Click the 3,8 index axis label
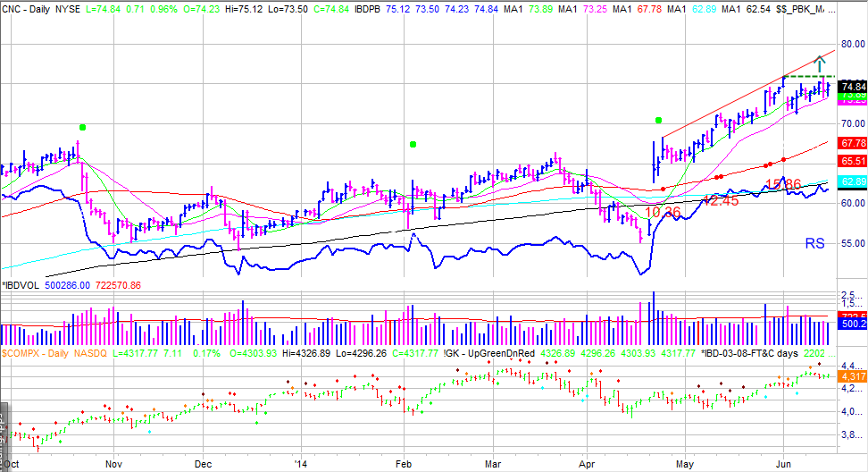The height and width of the screenshot is (472, 868). pyautogui.click(x=851, y=434)
